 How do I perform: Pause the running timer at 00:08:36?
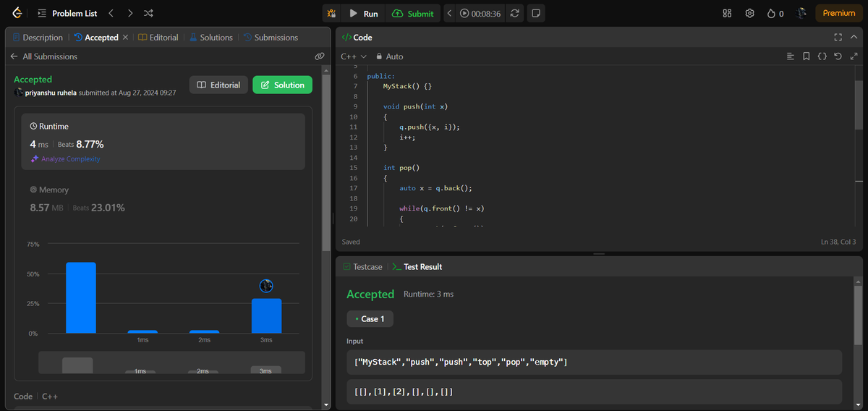click(x=464, y=13)
